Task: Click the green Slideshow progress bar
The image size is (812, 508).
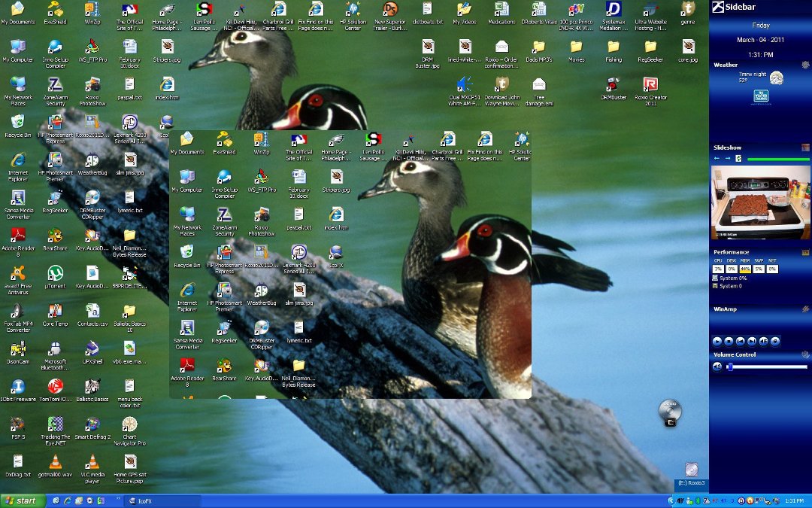Action: 778,159
